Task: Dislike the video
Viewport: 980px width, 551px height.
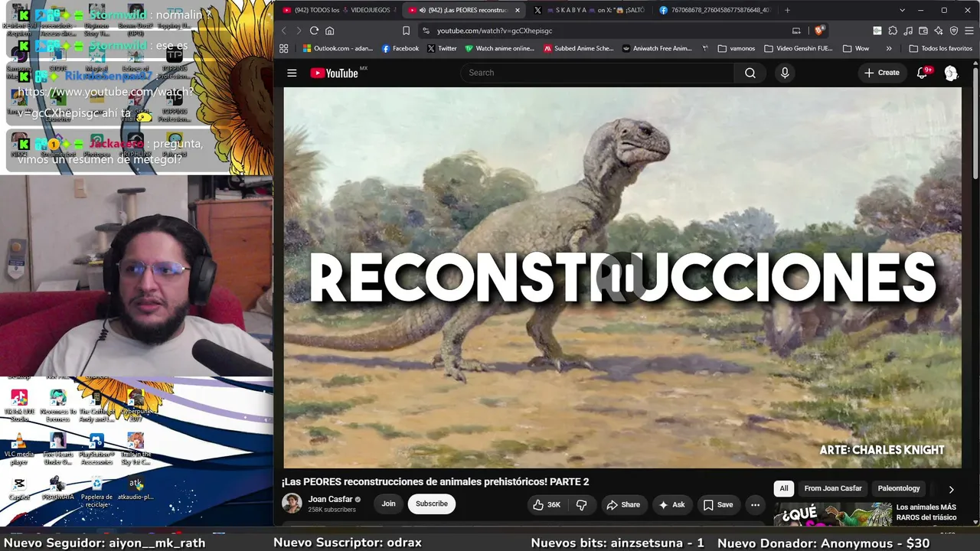Action: point(581,504)
